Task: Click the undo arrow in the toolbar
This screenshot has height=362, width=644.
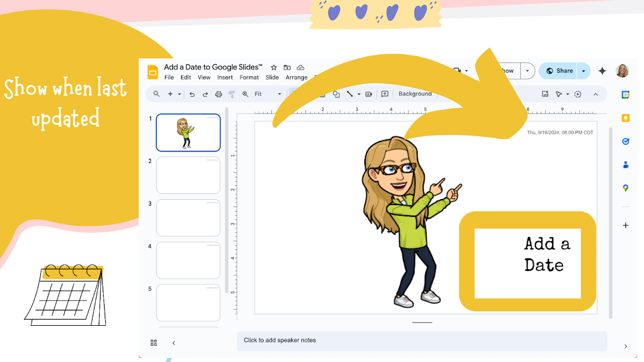Action: 192,94
